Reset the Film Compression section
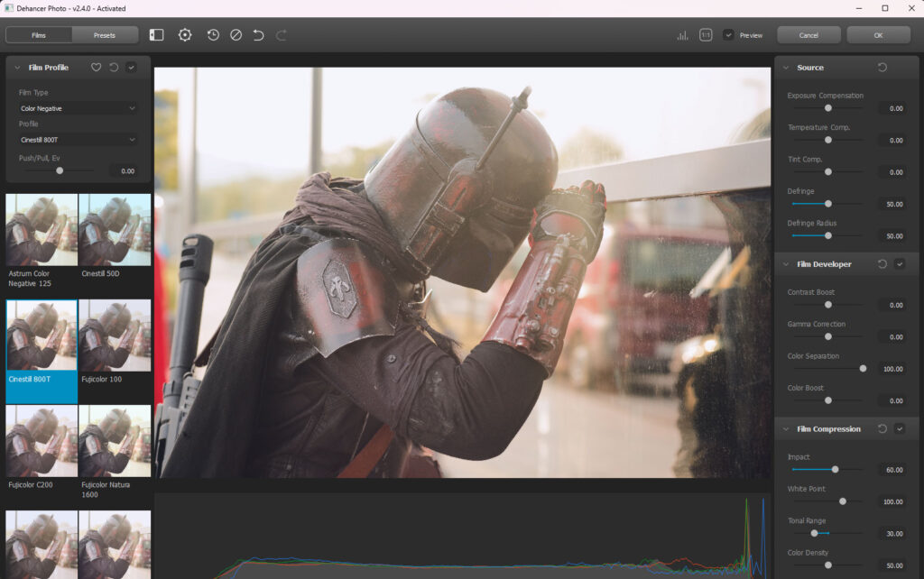Image resolution: width=924 pixels, height=579 pixels. click(x=882, y=428)
